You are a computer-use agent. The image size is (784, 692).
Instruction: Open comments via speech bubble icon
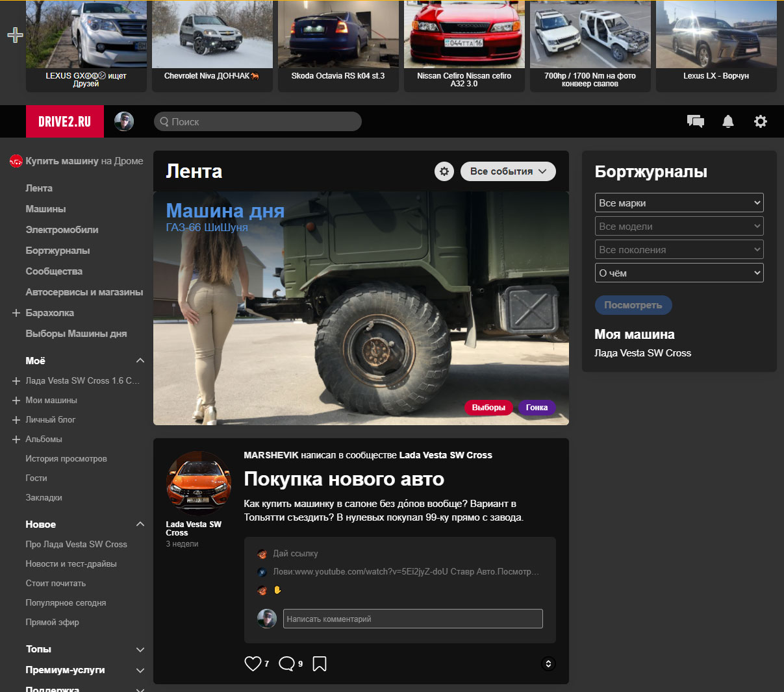286,663
